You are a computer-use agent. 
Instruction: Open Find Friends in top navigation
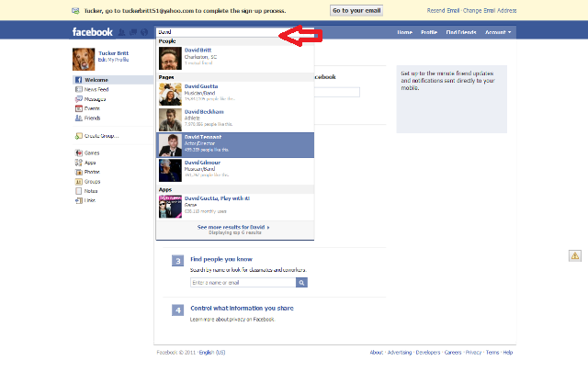point(461,32)
